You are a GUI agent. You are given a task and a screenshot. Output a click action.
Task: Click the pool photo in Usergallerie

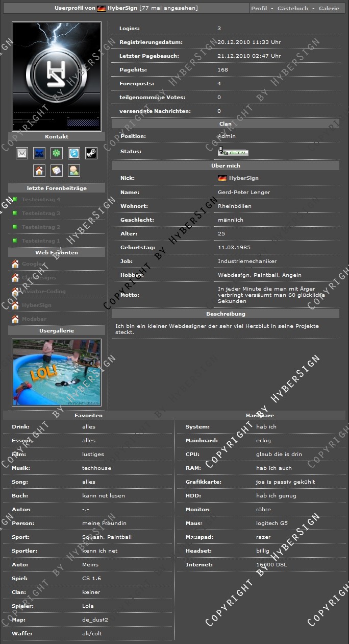click(x=57, y=372)
